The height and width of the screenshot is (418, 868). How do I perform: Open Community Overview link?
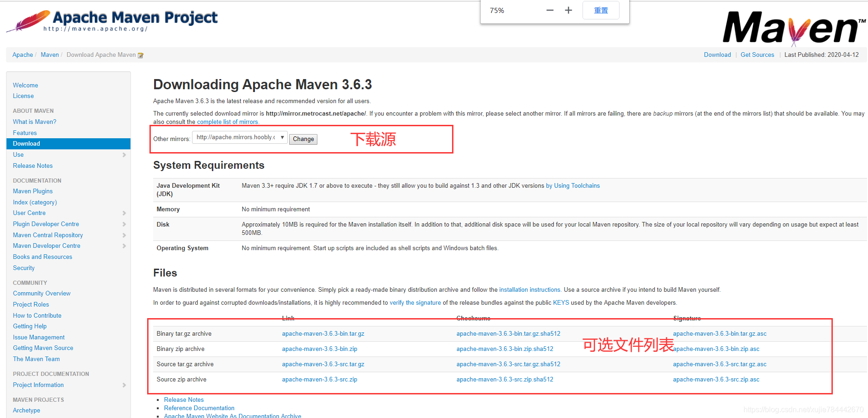tap(42, 294)
